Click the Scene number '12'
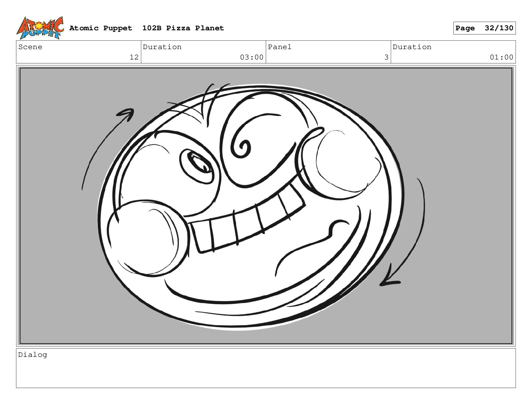Viewport: 532px width, 412px height. click(134, 57)
